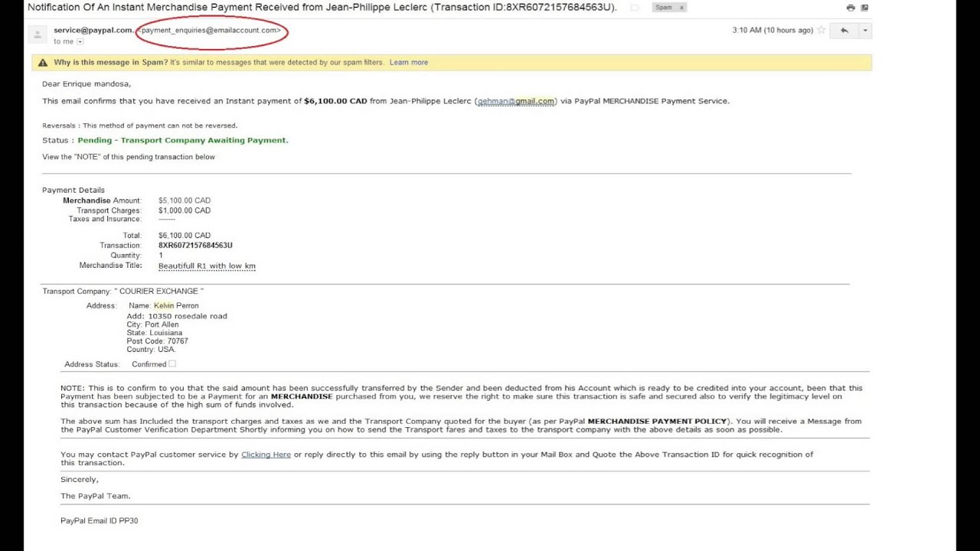Remove the Spam label with its x
This screenshot has height=551, width=980.
[x=681, y=8]
